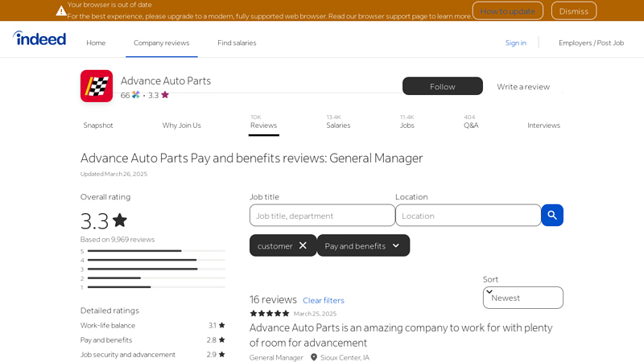Image resolution: width=644 pixels, height=362 pixels.
Task: Dismiss the outdated browser banner
Action: [x=573, y=10]
